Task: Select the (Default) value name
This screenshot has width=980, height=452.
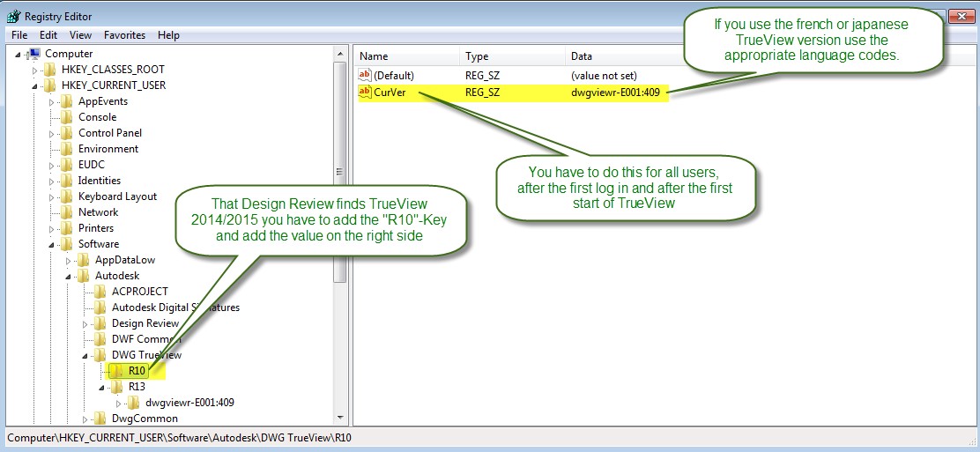Action: click(394, 76)
